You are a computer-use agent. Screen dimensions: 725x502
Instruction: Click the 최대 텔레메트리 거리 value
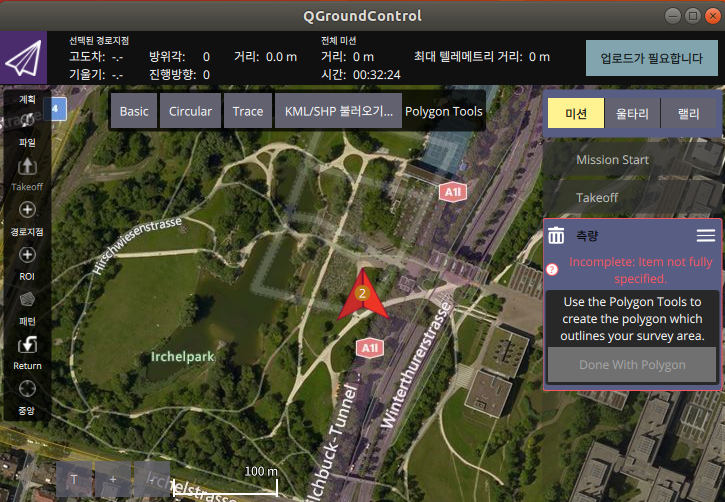539,57
